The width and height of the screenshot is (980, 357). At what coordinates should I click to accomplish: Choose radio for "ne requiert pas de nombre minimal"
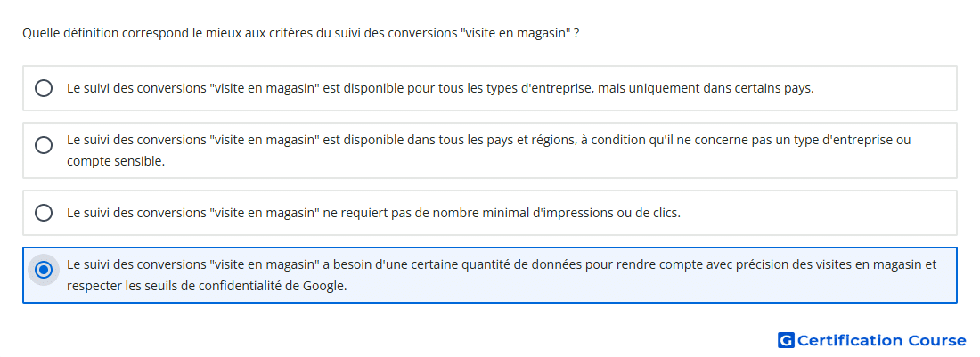44,213
